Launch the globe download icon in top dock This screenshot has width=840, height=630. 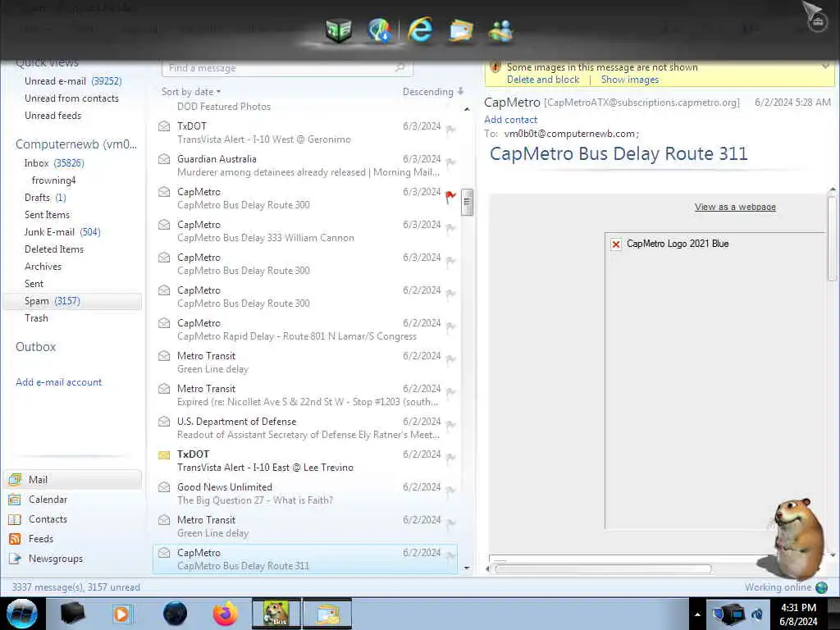(x=379, y=30)
